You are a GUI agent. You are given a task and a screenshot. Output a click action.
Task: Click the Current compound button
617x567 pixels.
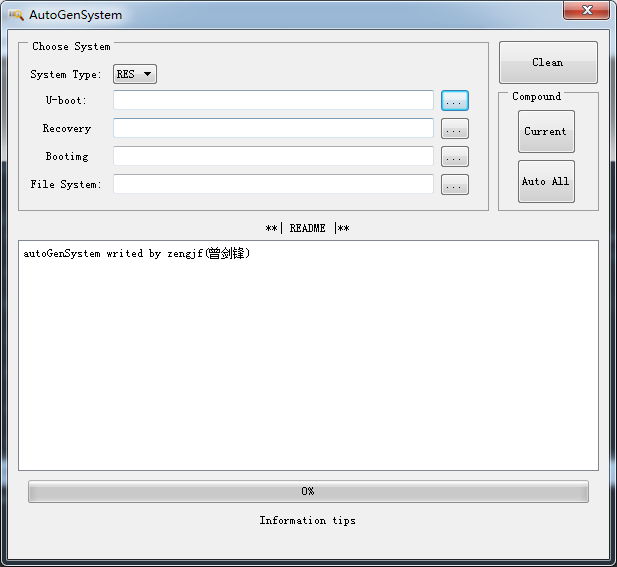coord(546,131)
